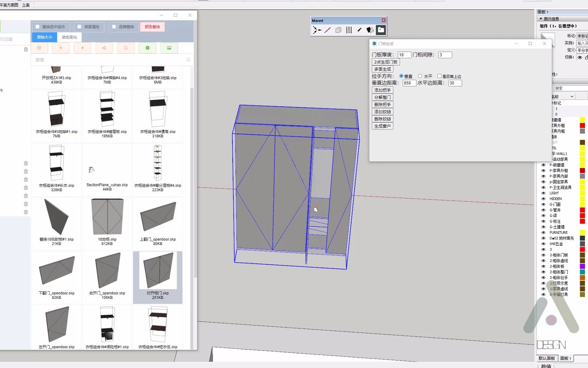Enable the 替换选中组件 checkbox
Screen dimensions: 588x368
(37, 27)
